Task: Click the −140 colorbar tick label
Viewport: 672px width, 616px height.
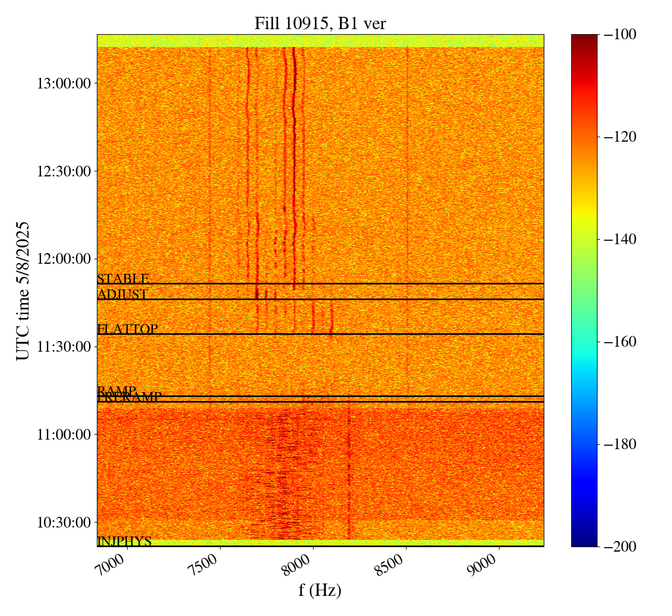Action: (620, 239)
